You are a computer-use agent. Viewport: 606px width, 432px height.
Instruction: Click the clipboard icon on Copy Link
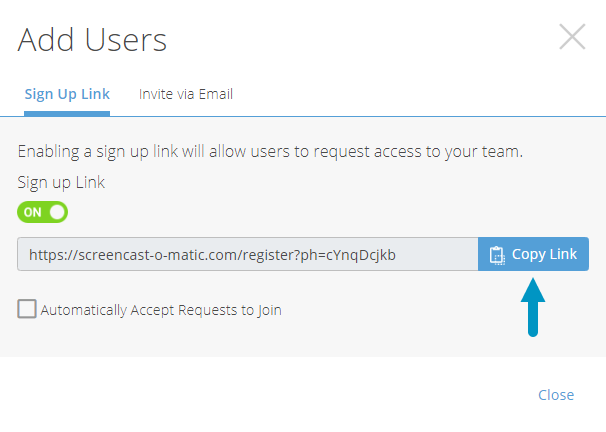click(497, 255)
